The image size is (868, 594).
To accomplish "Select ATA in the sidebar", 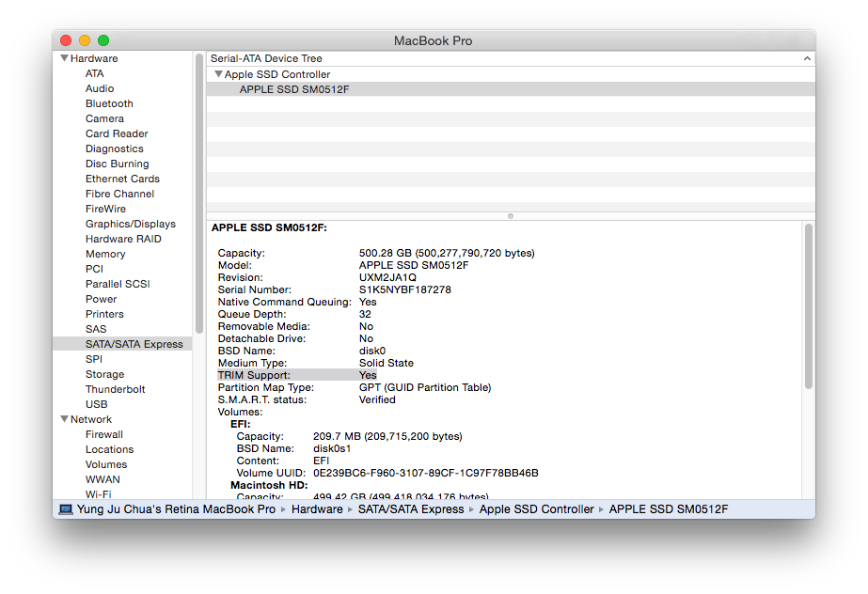I will click(x=95, y=73).
